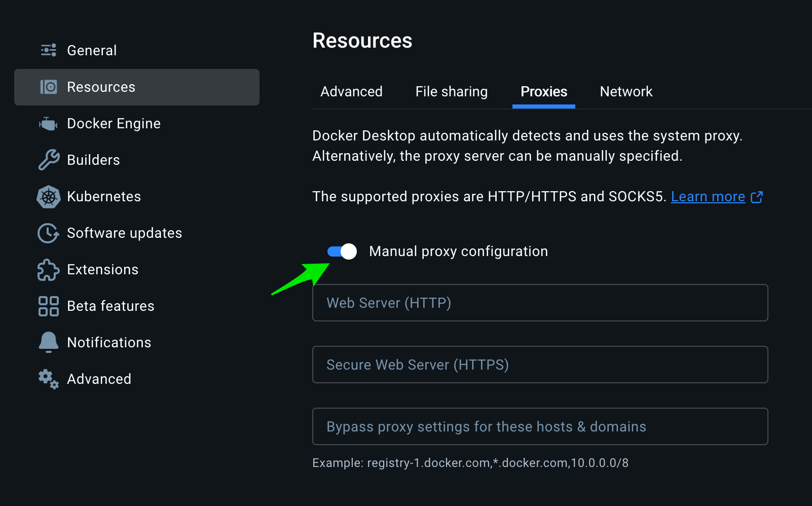The height and width of the screenshot is (506, 812).
Task: Go to Notifications settings
Action: [x=137, y=342]
